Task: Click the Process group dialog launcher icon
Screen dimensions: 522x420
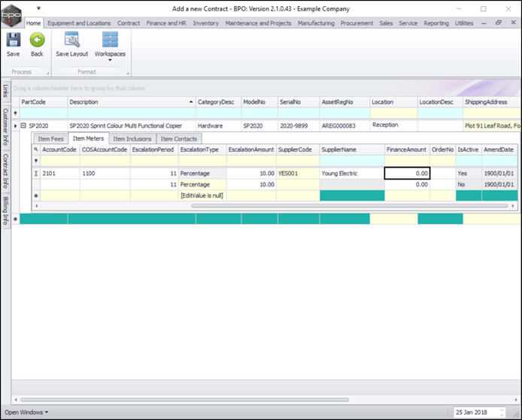Action: pyautogui.click(x=47, y=72)
